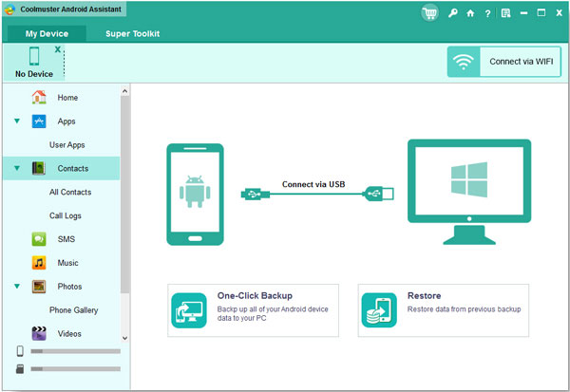Screen dimensions: 570x392
Task: Click the Photos picture frame icon
Action: pyautogui.click(x=39, y=287)
